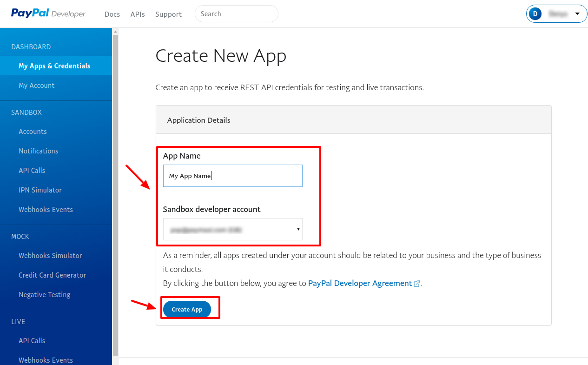Viewport: 588px width, 365px height.
Task: Open the Docs menu
Action: [112, 14]
